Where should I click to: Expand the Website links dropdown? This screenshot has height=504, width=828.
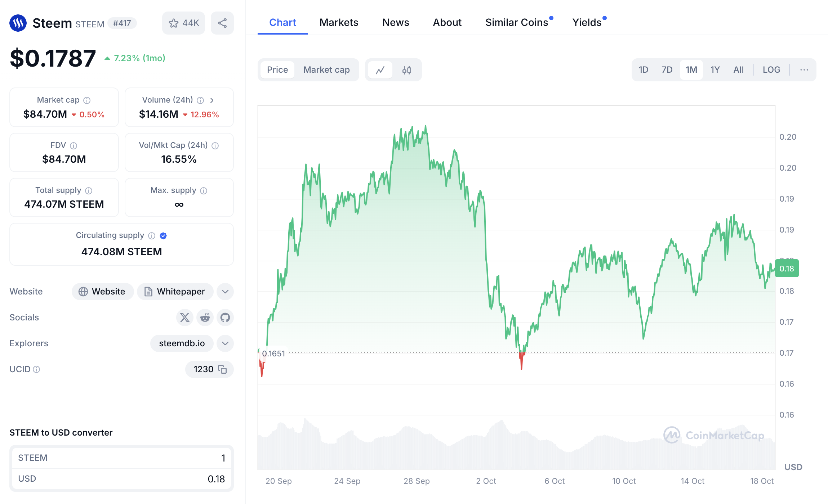click(x=225, y=292)
